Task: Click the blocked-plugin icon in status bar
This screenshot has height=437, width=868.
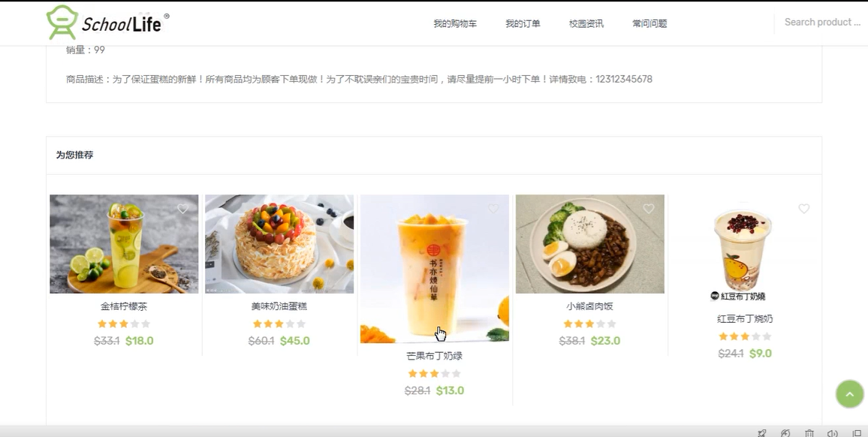Action: pos(785,433)
